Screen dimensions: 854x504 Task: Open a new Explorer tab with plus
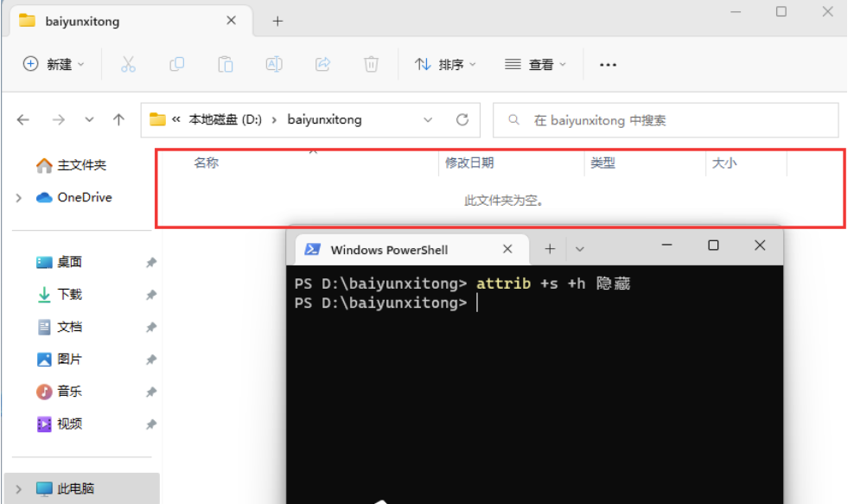(x=277, y=21)
